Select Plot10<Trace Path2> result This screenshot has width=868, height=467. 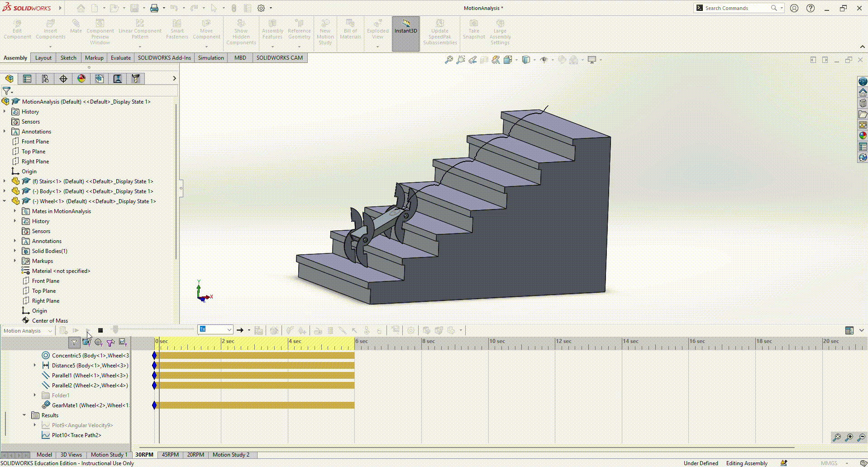pos(76,435)
